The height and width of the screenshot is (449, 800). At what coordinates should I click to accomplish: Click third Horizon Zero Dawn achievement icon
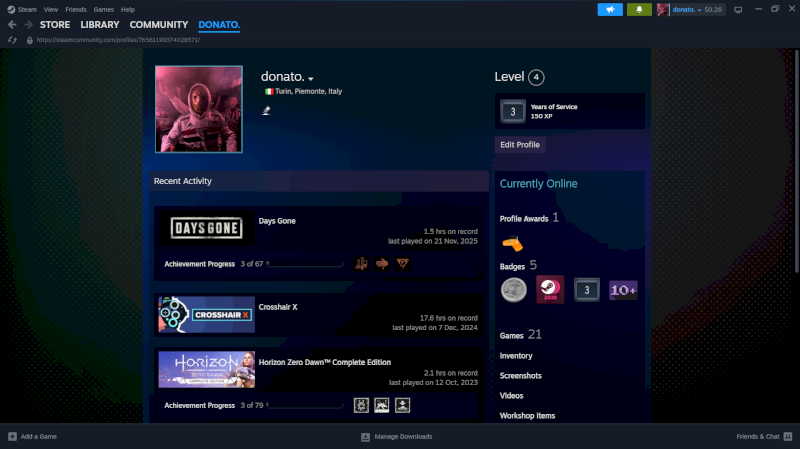coord(403,405)
